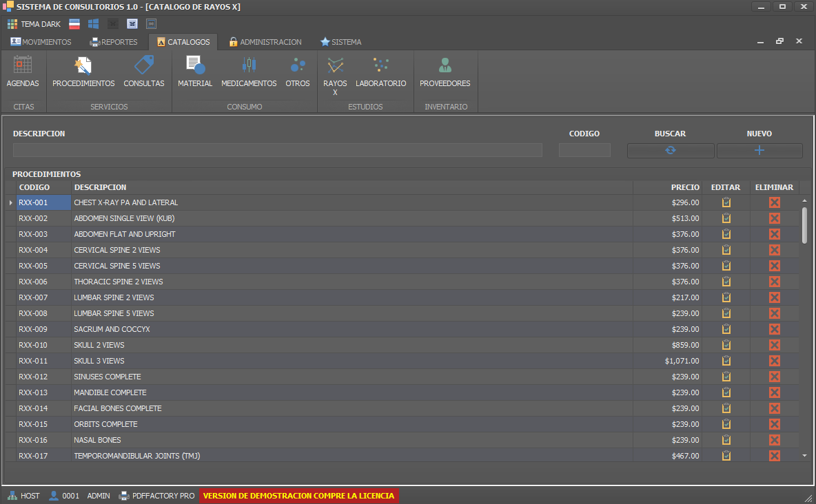Image resolution: width=816 pixels, height=504 pixels.
Task: Click the Codigo input field
Action: tap(584, 150)
